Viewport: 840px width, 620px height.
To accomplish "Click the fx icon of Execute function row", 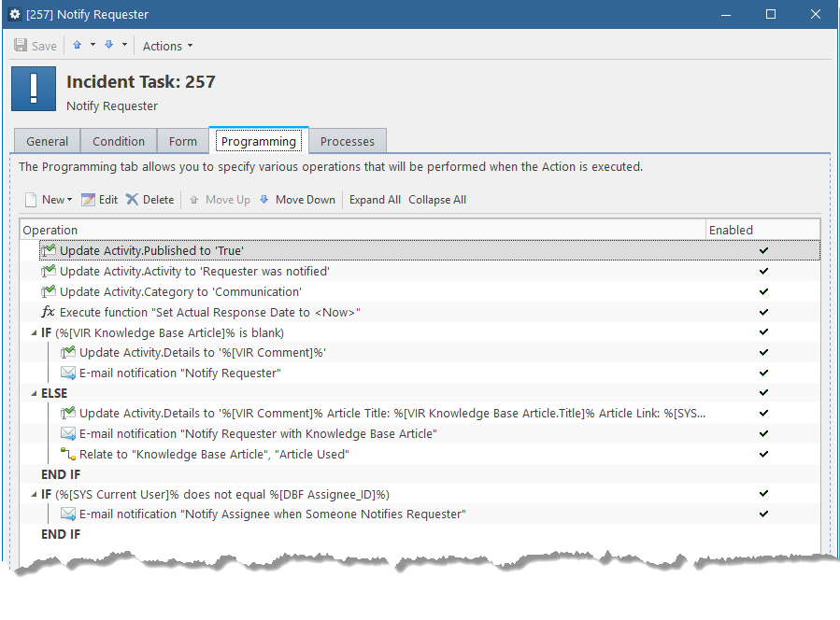I will point(49,312).
